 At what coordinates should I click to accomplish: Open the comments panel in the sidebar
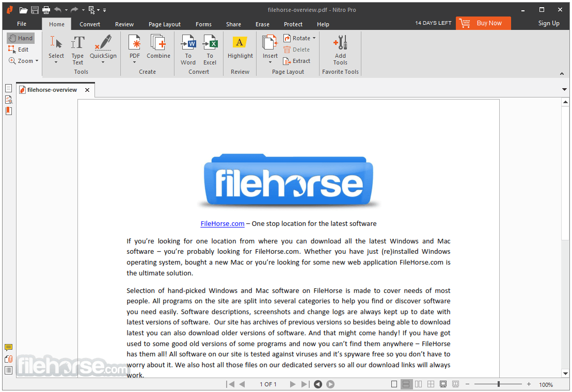(x=8, y=348)
